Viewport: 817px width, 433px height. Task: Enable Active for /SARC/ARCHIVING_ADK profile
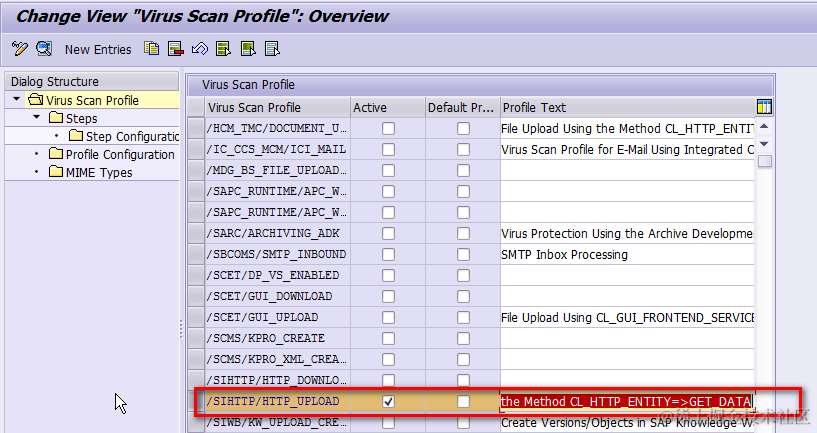click(x=388, y=233)
